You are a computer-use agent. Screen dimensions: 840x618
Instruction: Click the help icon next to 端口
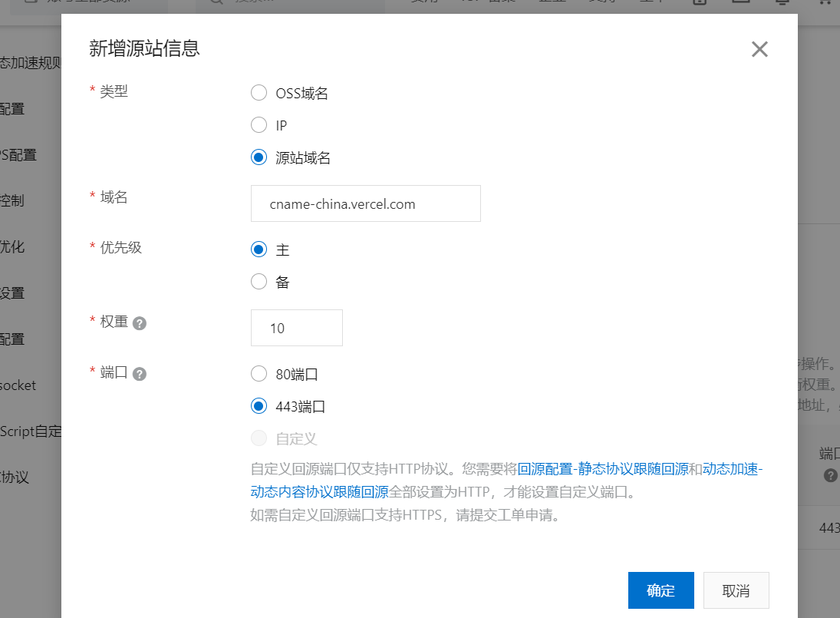coord(140,374)
